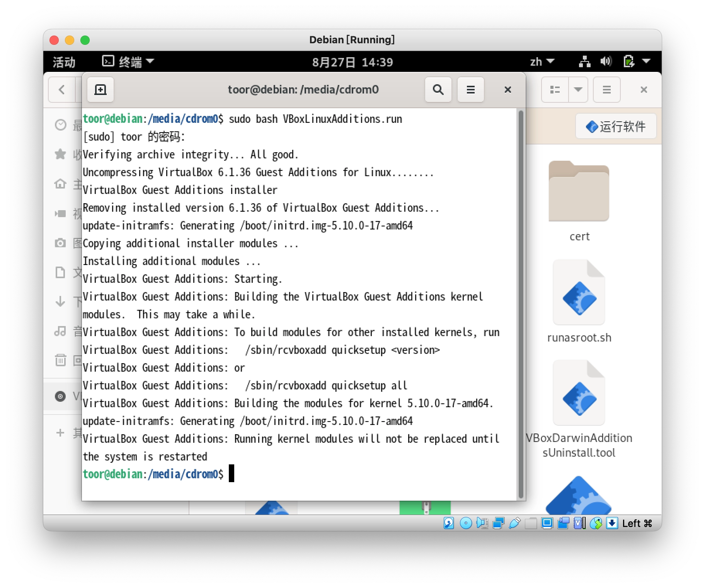The width and height of the screenshot is (705, 588).
Task: Expand the system status menu arrow
Action: (646, 61)
